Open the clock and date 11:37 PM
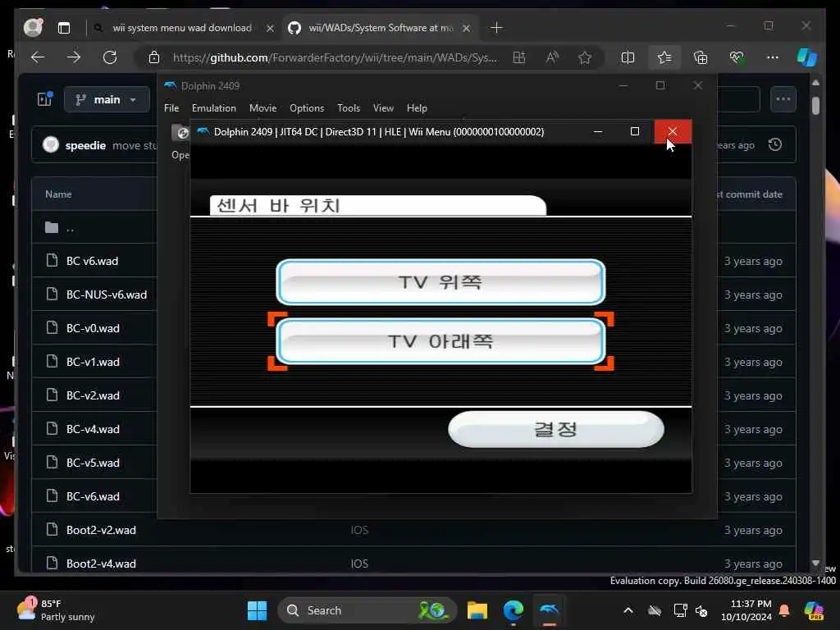The width and height of the screenshot is (840, 630). 746,610
